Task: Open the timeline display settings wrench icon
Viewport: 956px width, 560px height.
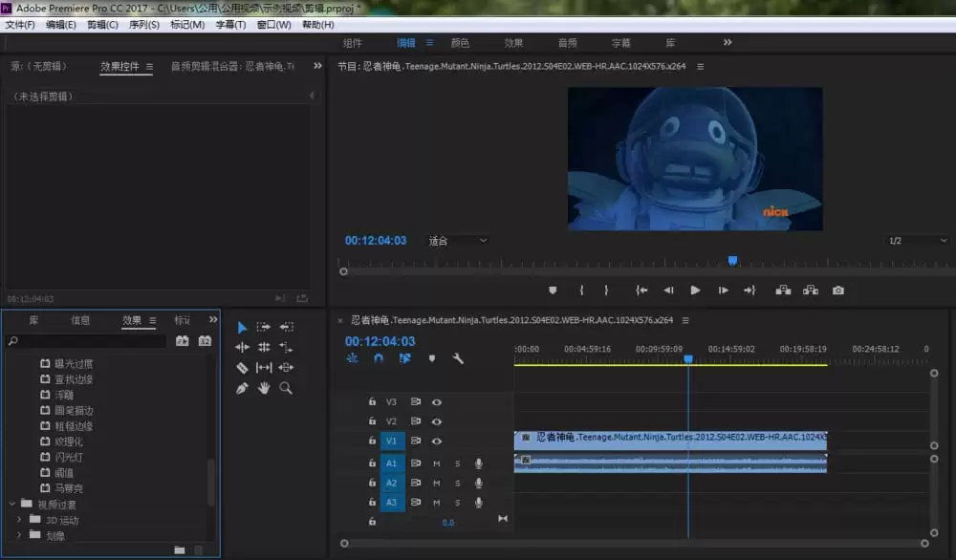Action: point(458,359)
